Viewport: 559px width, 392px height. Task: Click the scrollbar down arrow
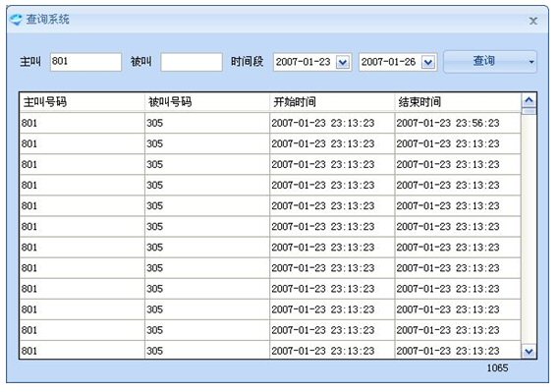pyautogui.click(x=530, y=352)
